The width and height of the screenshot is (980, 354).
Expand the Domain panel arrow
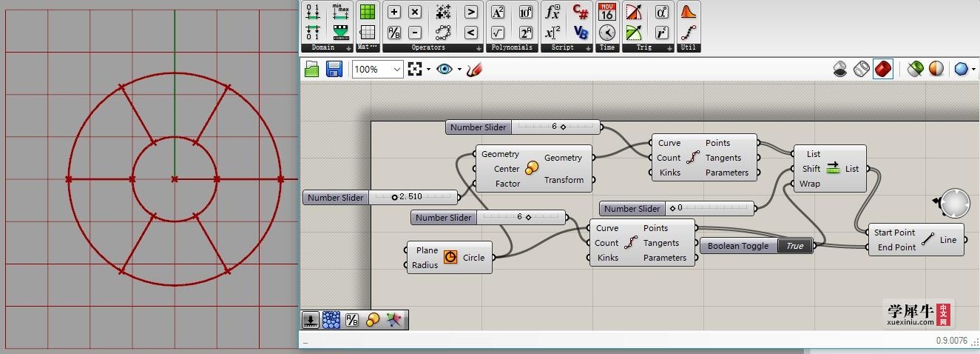[x=348, y=48]
